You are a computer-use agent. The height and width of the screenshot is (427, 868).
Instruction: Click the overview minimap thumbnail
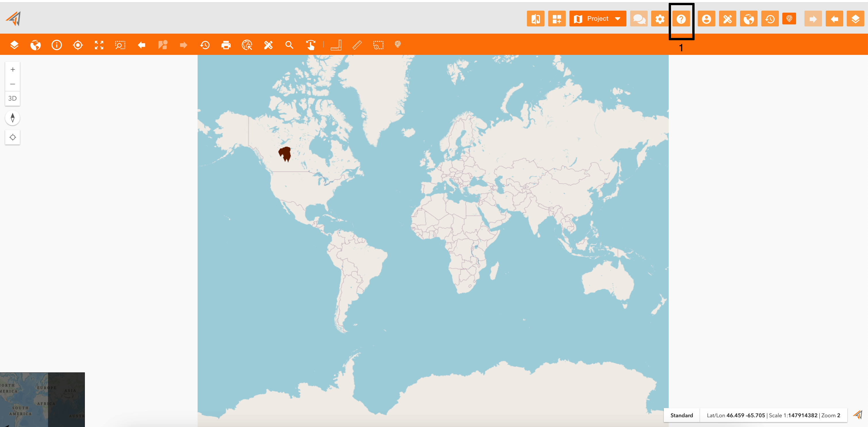[x=43, y=400]
